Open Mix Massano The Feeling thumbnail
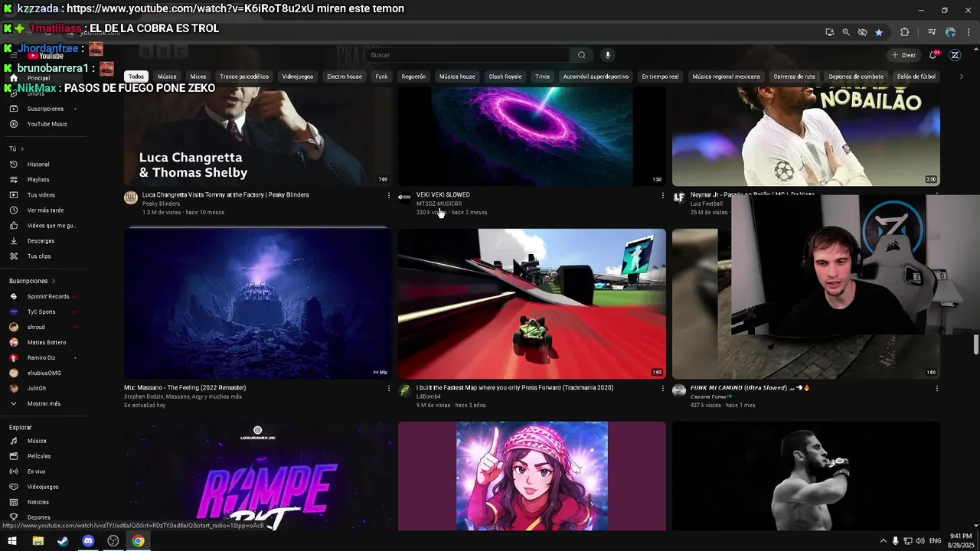 (258, 303)
